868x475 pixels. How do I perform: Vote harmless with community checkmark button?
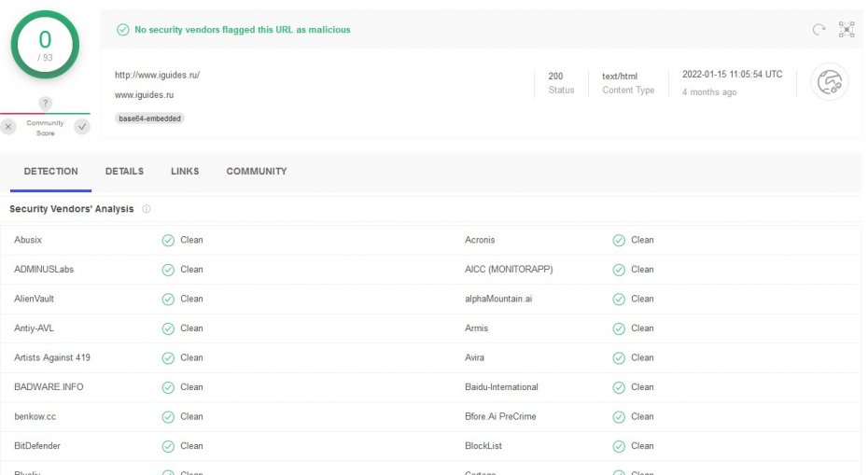(x=82, y=127)
